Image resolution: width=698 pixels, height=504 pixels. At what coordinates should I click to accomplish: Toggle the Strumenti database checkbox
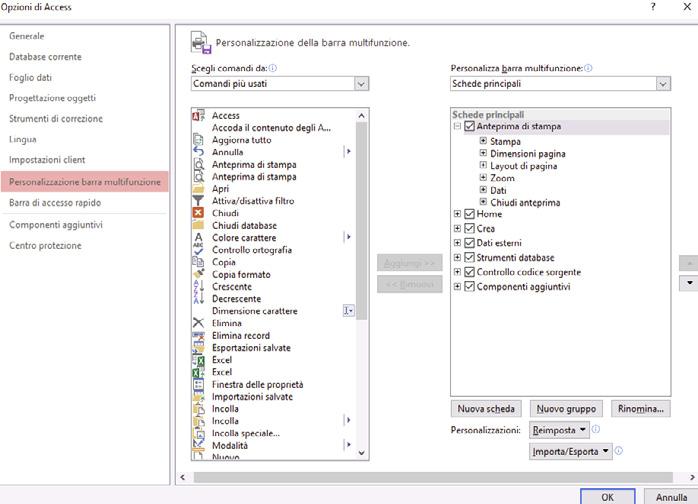469,257
